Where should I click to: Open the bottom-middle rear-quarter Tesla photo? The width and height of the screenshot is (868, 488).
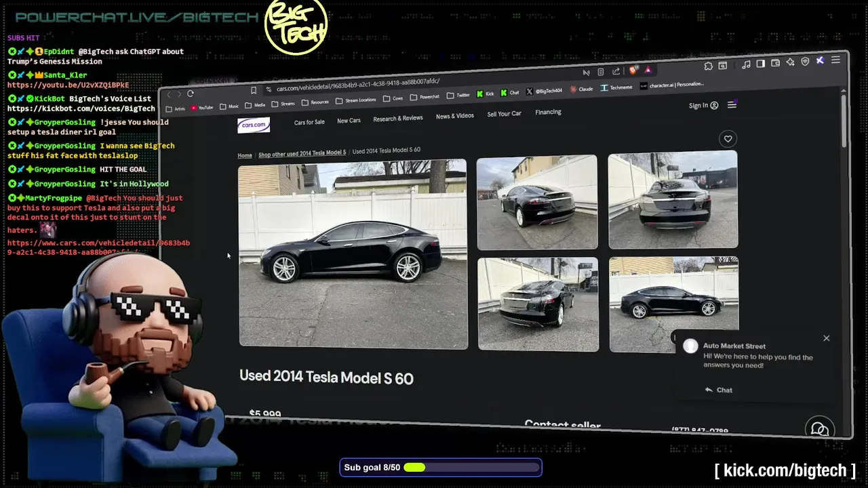pyautogui.click(x=538, y=304)
